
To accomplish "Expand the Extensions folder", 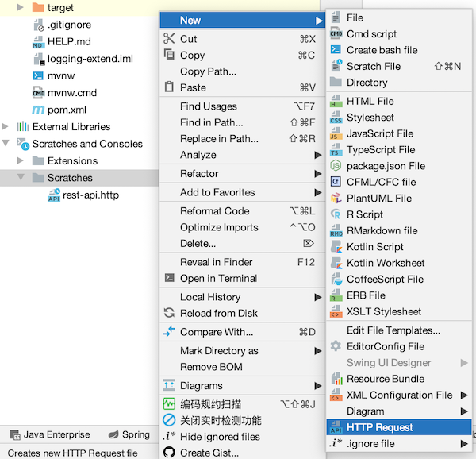I will tap(22, 160).
